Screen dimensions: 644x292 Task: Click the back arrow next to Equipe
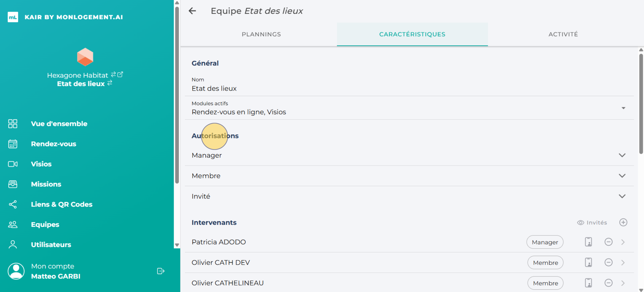tap(192, 11)
